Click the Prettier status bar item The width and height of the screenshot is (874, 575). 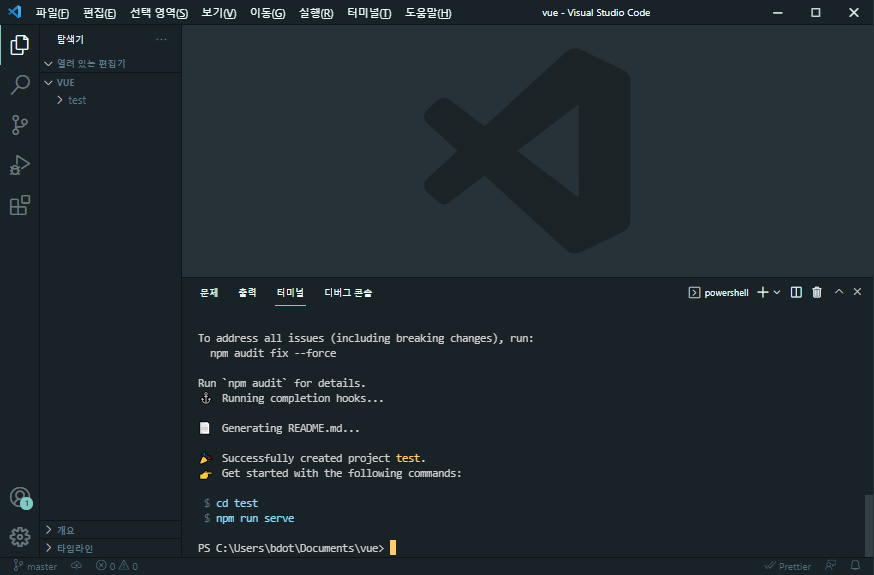[x=788, y=566]
